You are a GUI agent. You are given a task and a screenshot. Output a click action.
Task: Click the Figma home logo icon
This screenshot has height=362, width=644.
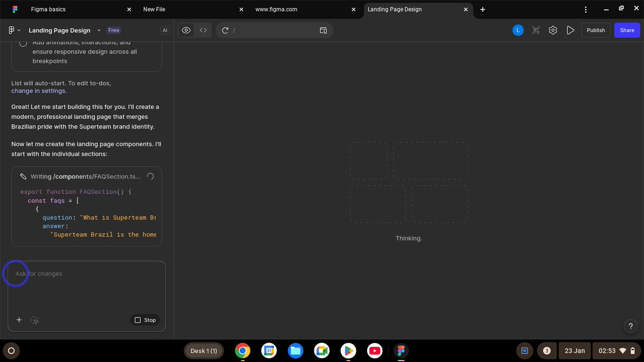[x=14, y=10]
